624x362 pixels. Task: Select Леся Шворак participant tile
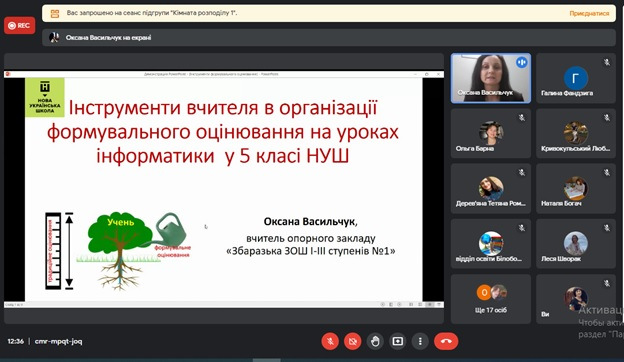point(576,243)
